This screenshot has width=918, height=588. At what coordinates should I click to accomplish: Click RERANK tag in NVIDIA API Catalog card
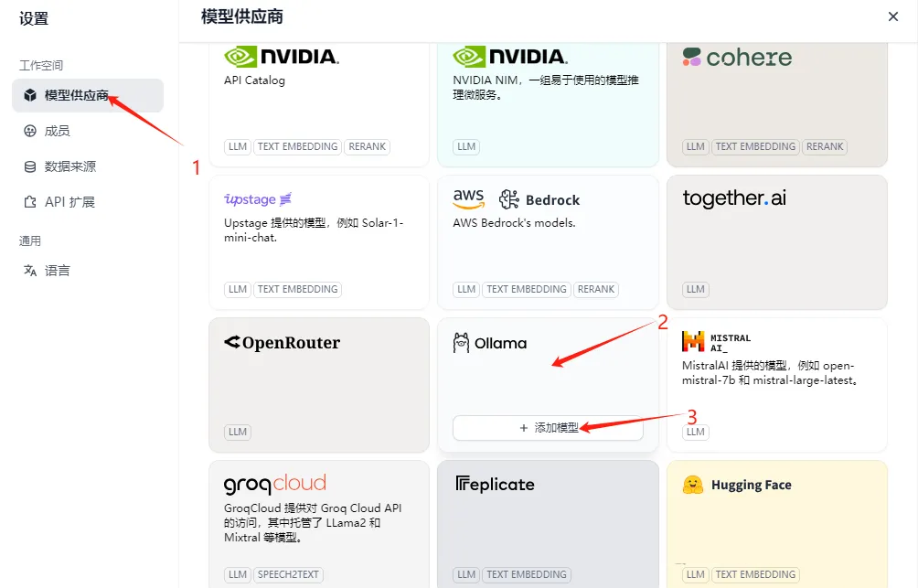point(367,146)
